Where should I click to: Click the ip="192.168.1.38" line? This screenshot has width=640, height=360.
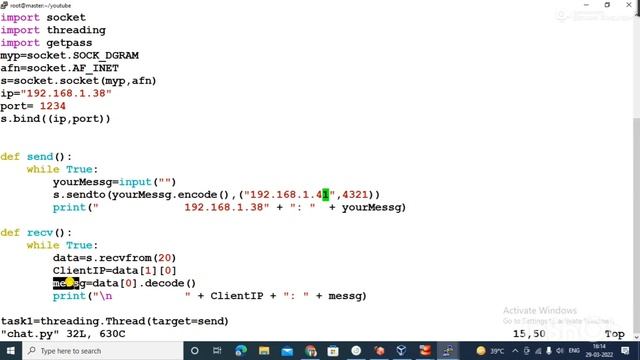(x=56, y=93)
